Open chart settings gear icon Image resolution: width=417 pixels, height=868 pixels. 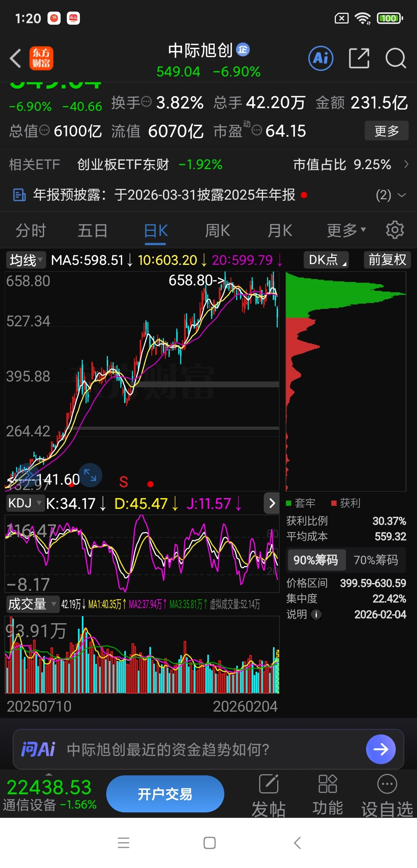point(395,230)
